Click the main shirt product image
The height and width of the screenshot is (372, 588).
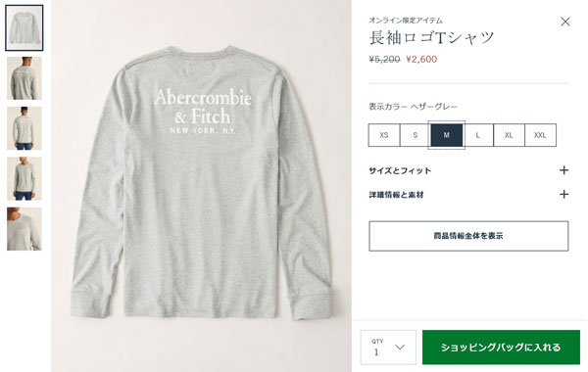[x=201, y=186]
